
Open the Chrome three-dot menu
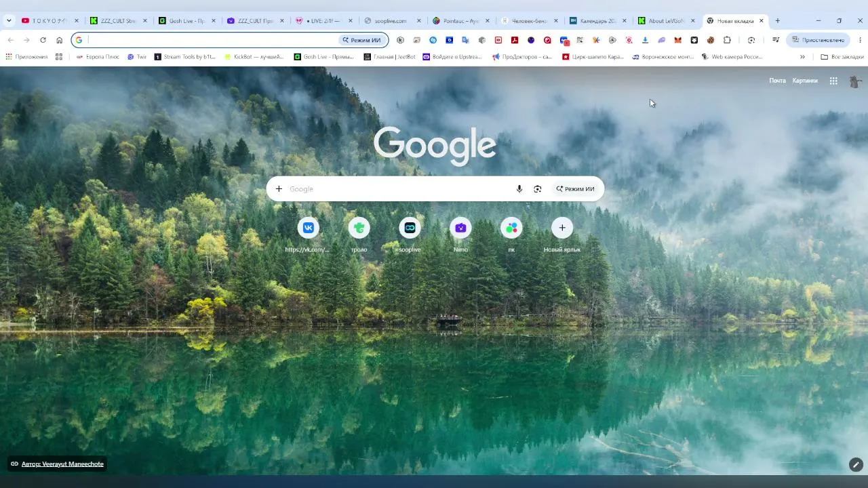coord(860,40)
